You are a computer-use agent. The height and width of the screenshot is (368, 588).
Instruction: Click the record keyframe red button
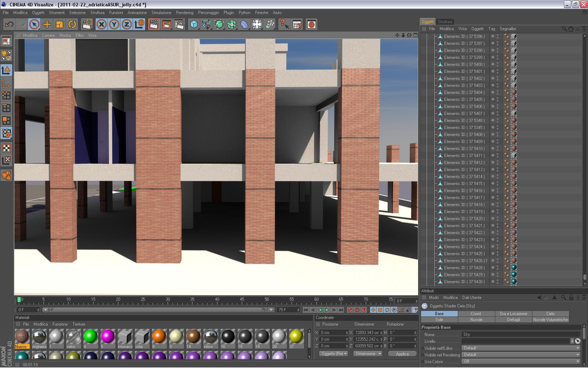point(350,310)
